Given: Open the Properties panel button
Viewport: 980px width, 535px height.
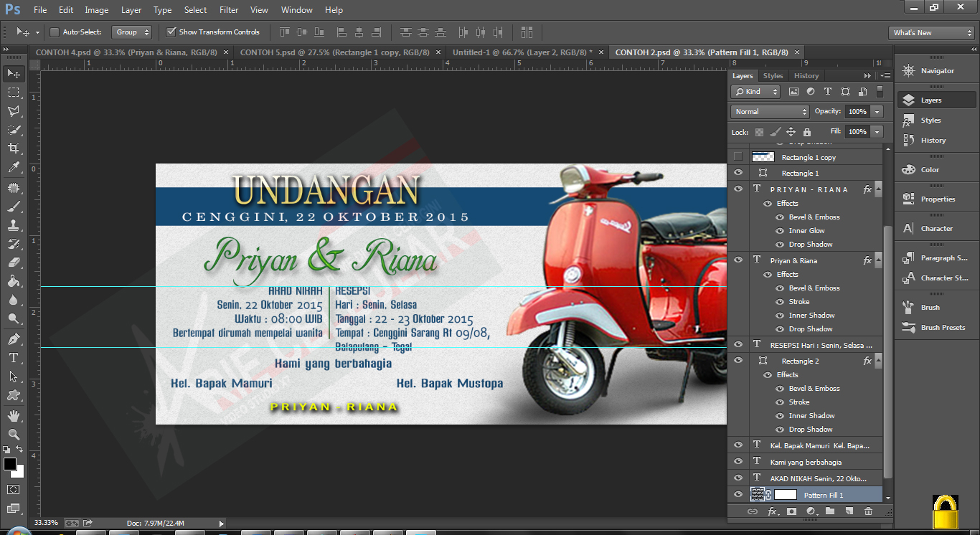Looking at the screenshot, I should (x=936, y=199).
